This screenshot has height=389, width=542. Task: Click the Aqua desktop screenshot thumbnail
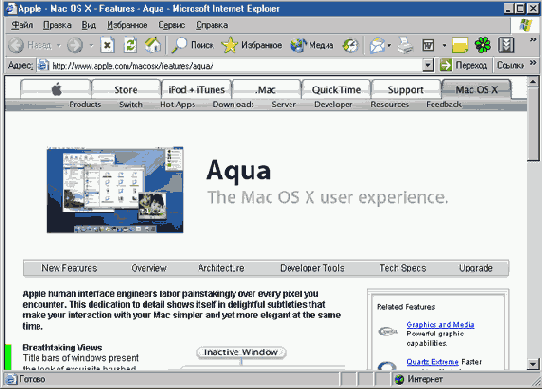[x=115, y=190]
